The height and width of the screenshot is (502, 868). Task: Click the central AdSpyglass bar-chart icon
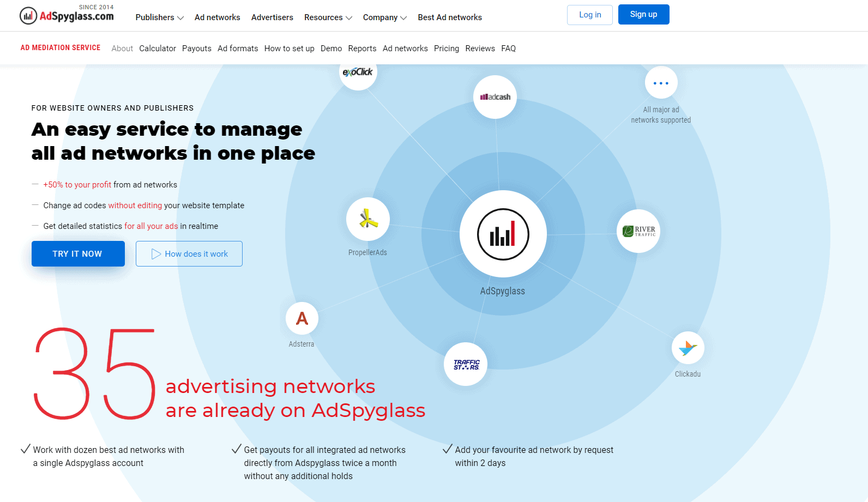tap(503, 234)
